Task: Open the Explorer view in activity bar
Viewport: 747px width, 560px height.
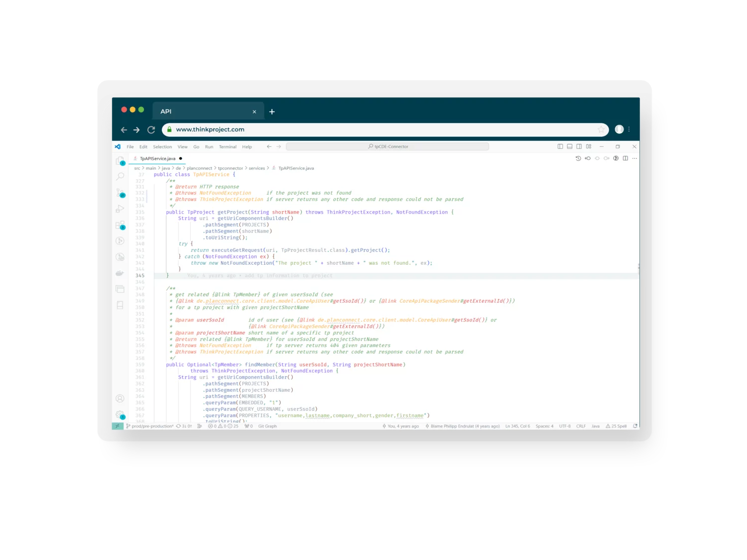Action: (120, 161)
